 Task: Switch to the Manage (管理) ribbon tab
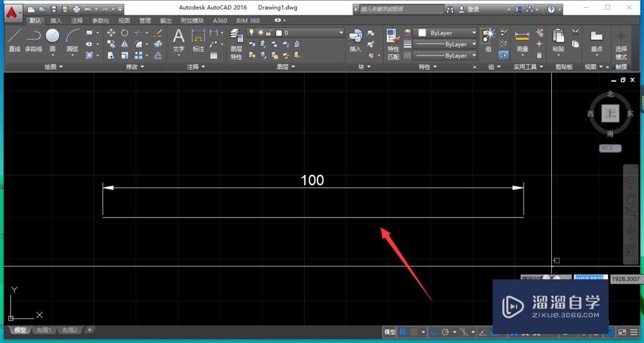pyautogui.click(x=144, y=20)
